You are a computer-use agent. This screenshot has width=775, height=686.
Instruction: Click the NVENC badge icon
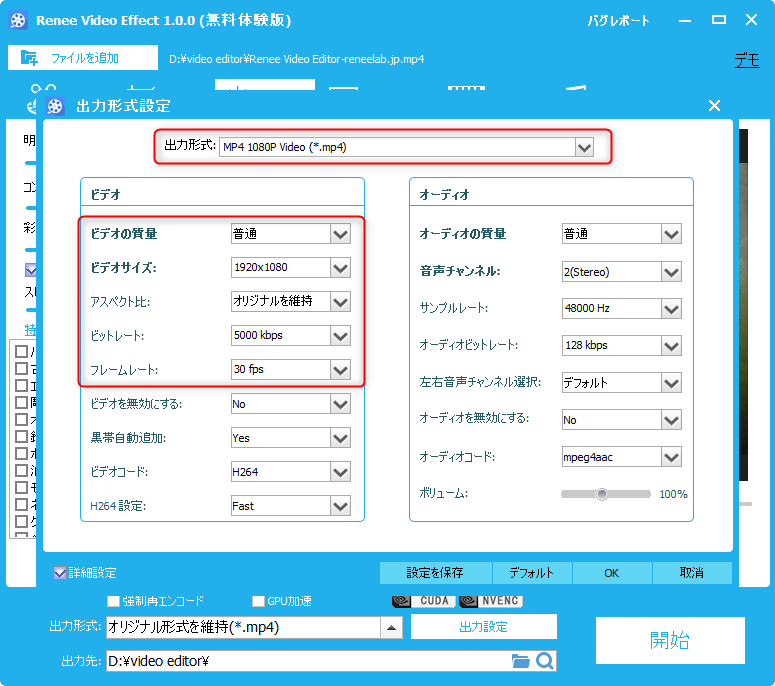click(491, 600)
